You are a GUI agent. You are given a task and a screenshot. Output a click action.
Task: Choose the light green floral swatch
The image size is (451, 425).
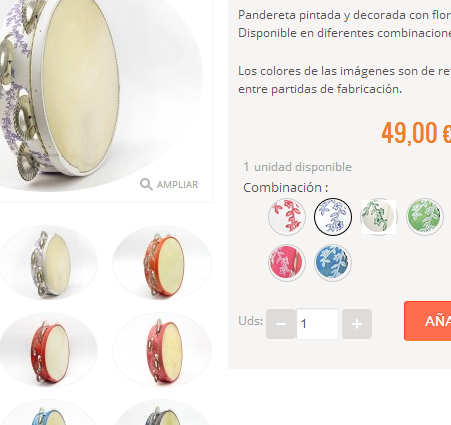click(x=425, y=217)
